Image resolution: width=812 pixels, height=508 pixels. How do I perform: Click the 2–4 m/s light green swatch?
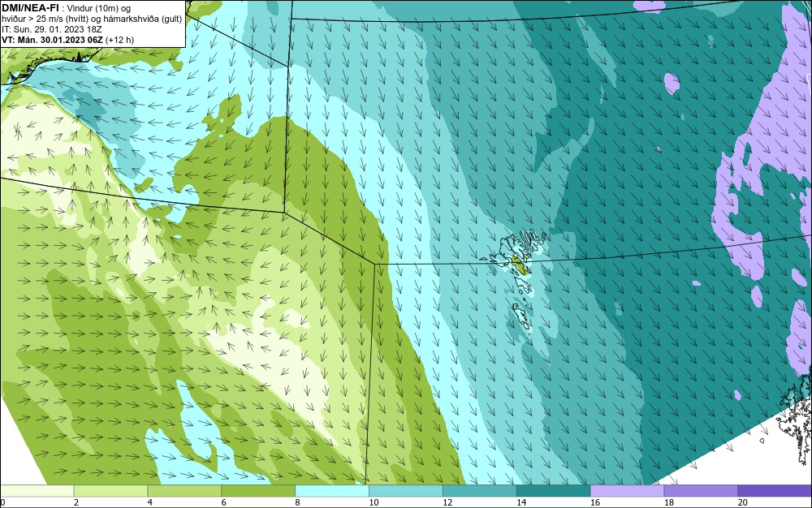point(110,490)
